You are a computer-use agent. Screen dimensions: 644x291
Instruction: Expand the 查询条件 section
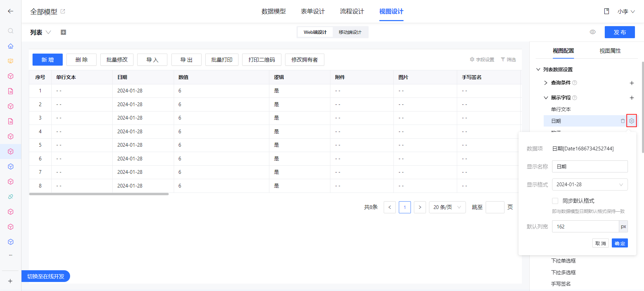coord(546,83)
